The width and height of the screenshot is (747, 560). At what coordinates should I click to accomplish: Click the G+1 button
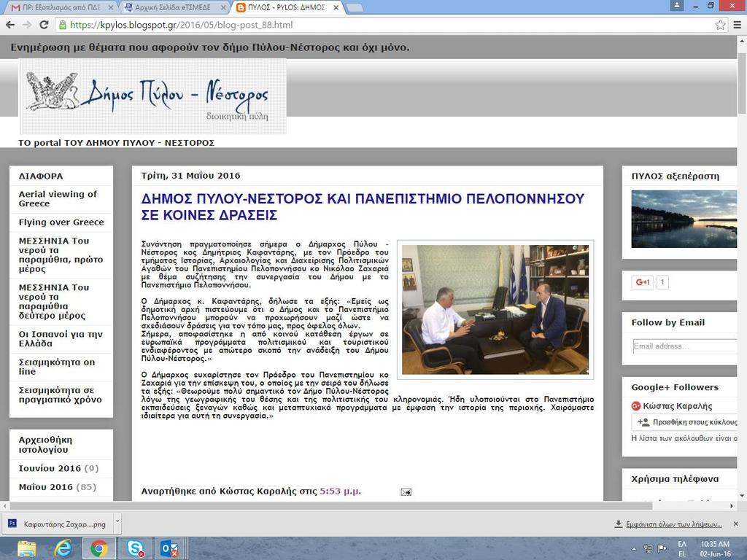click(x=642, y=282)
